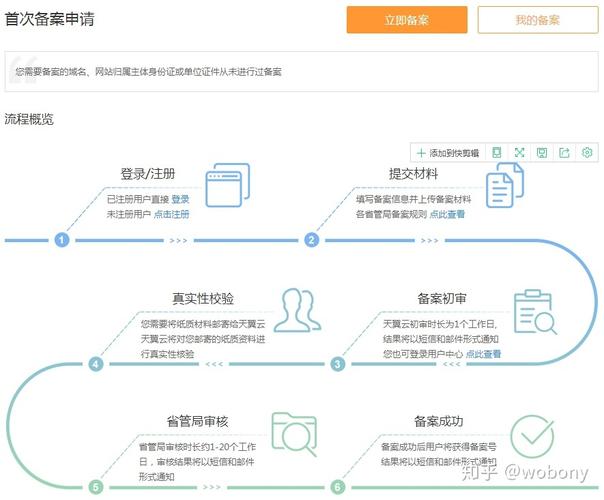Click the step 6 circle on the flow line
604x500 pixels.
337,487
